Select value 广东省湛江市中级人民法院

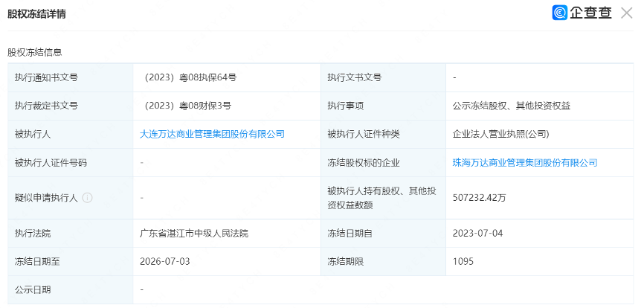pyautogui.click(x=194, y=234)
